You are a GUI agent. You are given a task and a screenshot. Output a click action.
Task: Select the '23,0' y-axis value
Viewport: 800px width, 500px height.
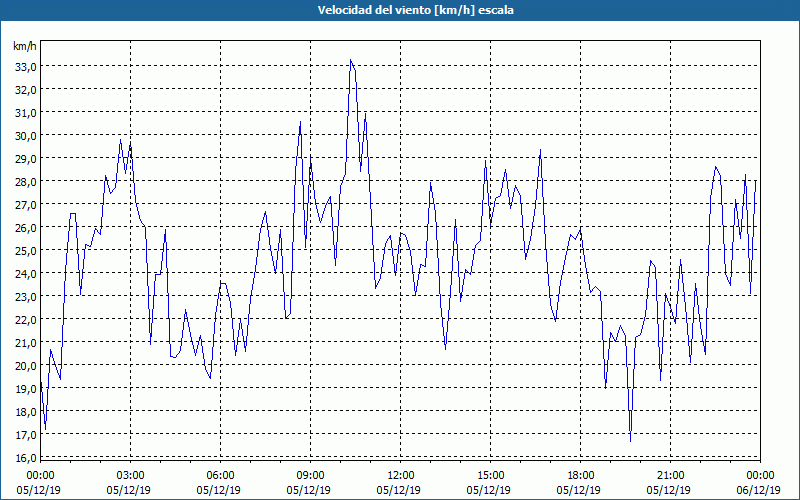coord(25,296)
